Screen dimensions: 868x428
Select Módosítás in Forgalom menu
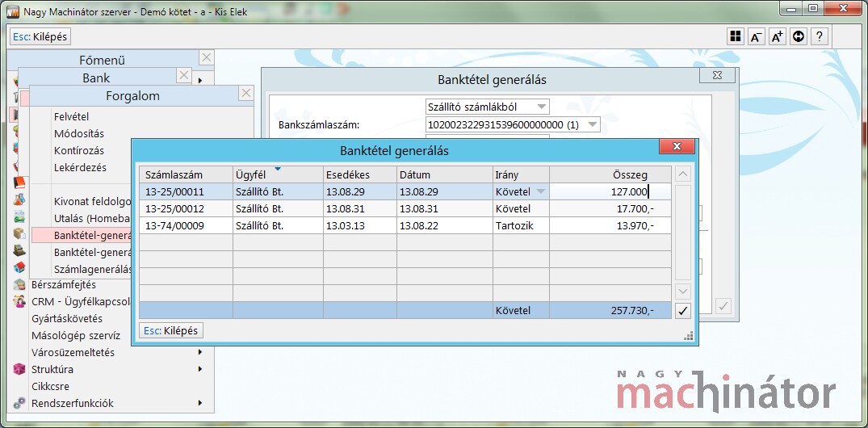79,133
